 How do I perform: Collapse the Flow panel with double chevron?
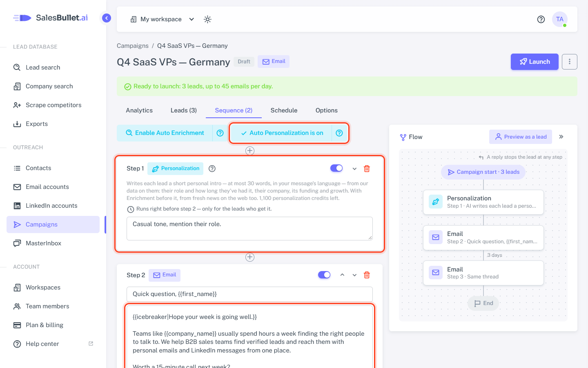click(x=561, y=137)
